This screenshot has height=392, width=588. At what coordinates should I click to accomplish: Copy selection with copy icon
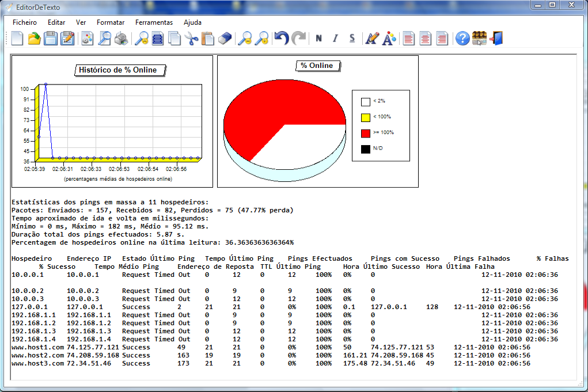coord(174,39)
